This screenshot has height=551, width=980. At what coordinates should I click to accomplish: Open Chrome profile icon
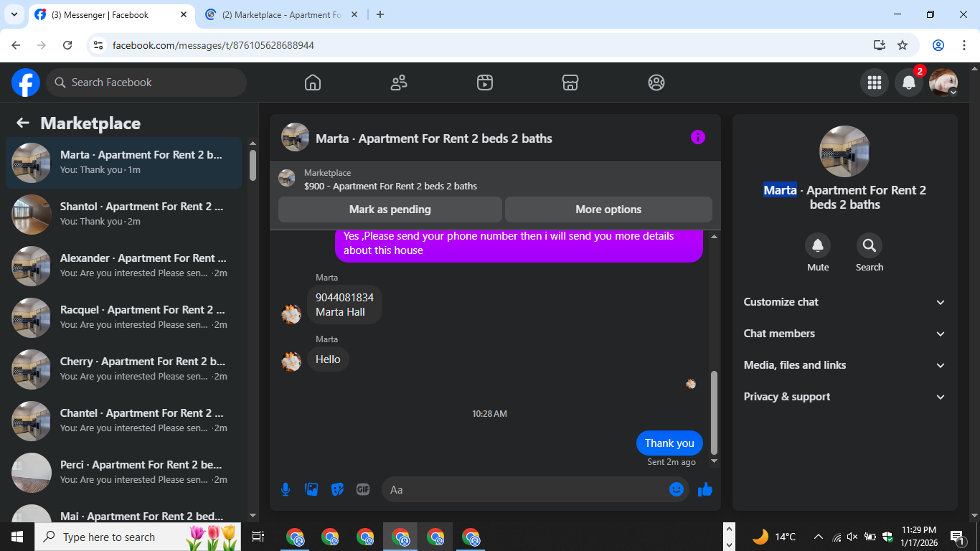tap(938, 45)
